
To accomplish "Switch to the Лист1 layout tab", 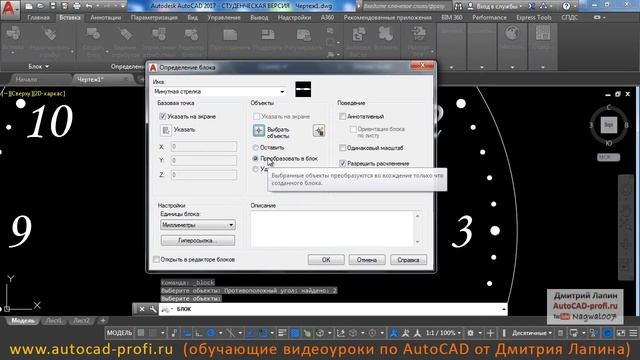I will click(54, 321).
